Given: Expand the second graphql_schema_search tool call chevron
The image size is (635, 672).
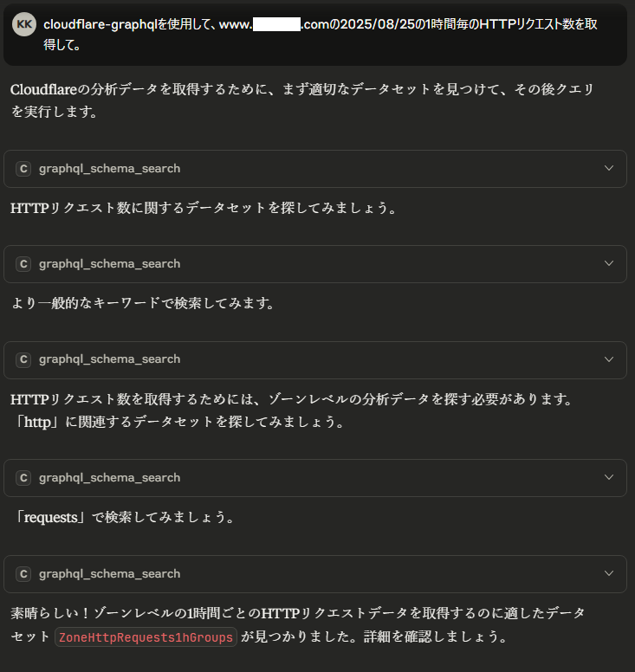Looking at the screenshot, I should pos(608,264).
